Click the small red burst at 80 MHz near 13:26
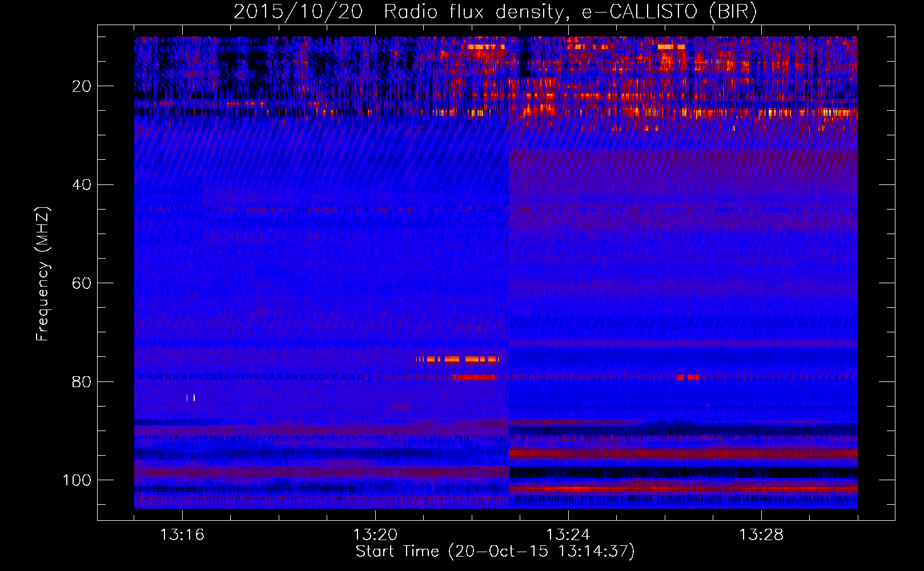The image size is (924, 571). click(x=688, y=377)
